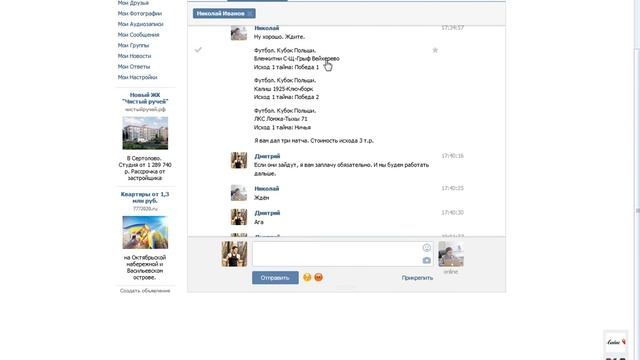The image size is (640, 360).
Task: Open Мои Сообщения in sidebar
Action: 138,35
